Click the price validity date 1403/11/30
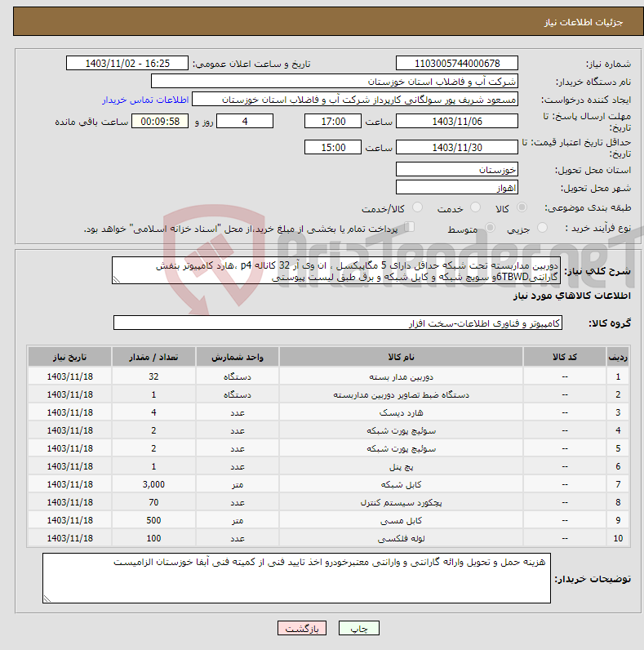 click(457, 147)
